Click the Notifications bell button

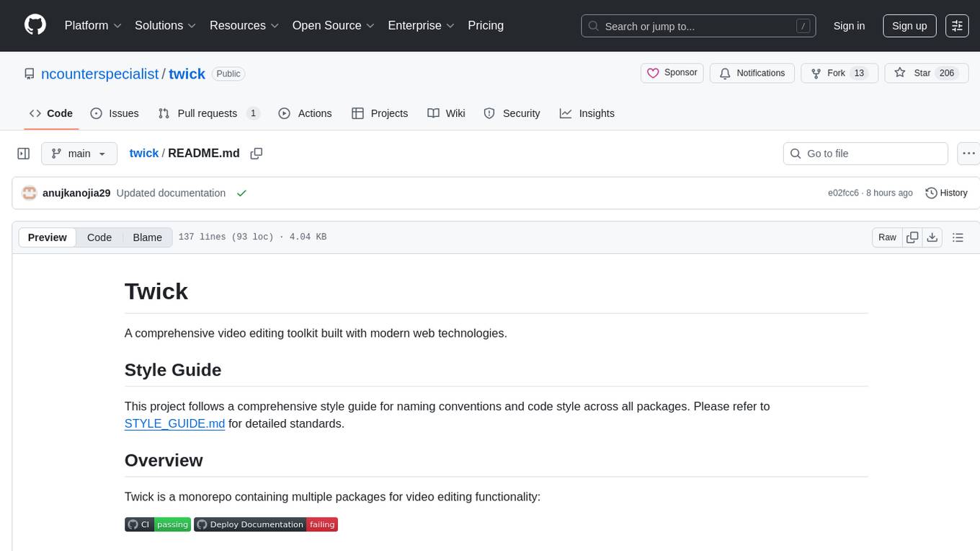click(x=752, y=73)
